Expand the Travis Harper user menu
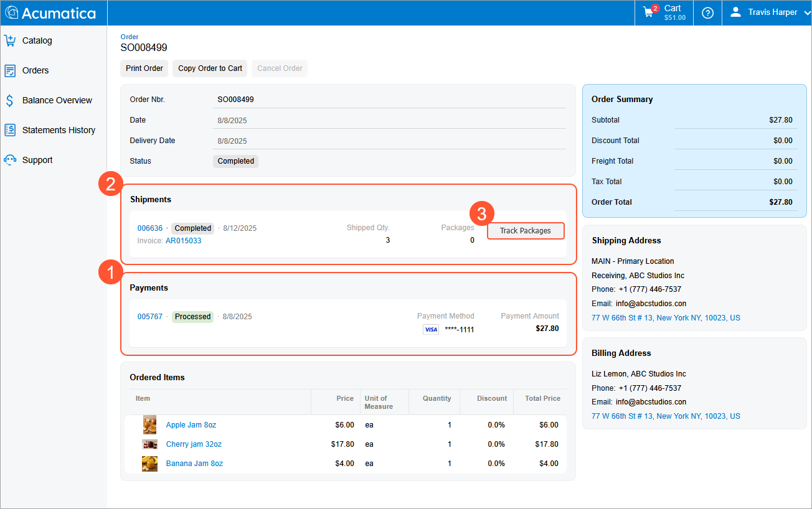The height and width of the screenshot is (509, 812). [771, 12]
